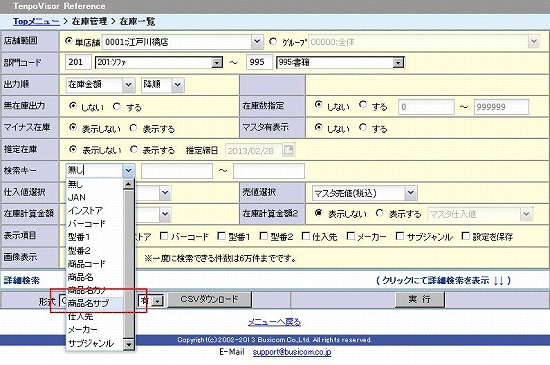
Task: Click the dropdown list scrollbar down arrow
Action: pos(129,345)
